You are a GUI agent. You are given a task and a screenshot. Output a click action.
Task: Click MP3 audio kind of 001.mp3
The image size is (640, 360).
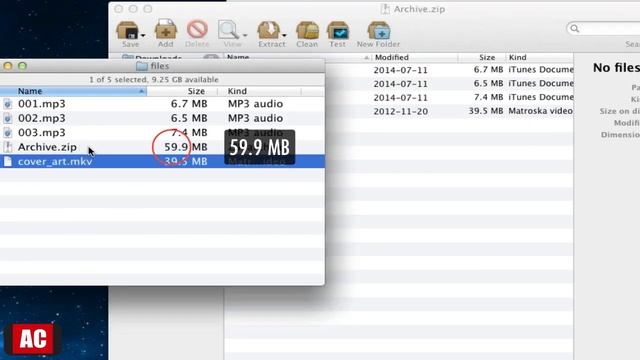[256, 104]
